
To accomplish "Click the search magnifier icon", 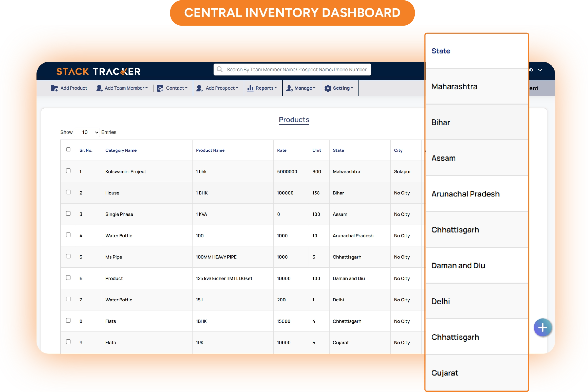I will tap(220, 69).
